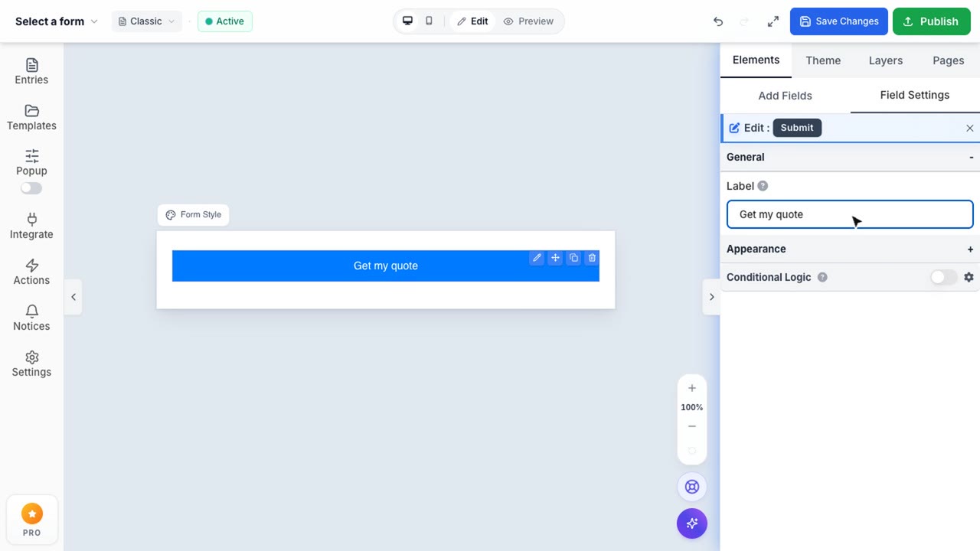
Task: Toggle the Popup switch
Action: (31, 188)
